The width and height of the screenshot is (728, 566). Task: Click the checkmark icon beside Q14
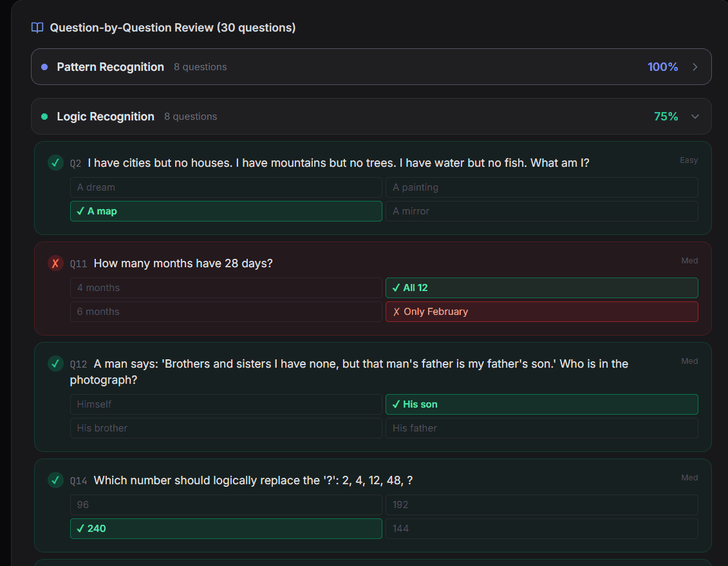55,480
